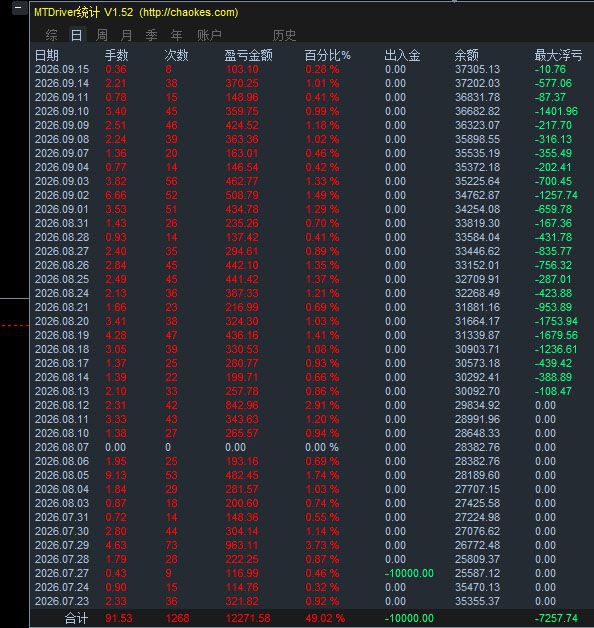The image size is (594, 628).
Task: Click the 出入金 column header
Action: [402, 55]
